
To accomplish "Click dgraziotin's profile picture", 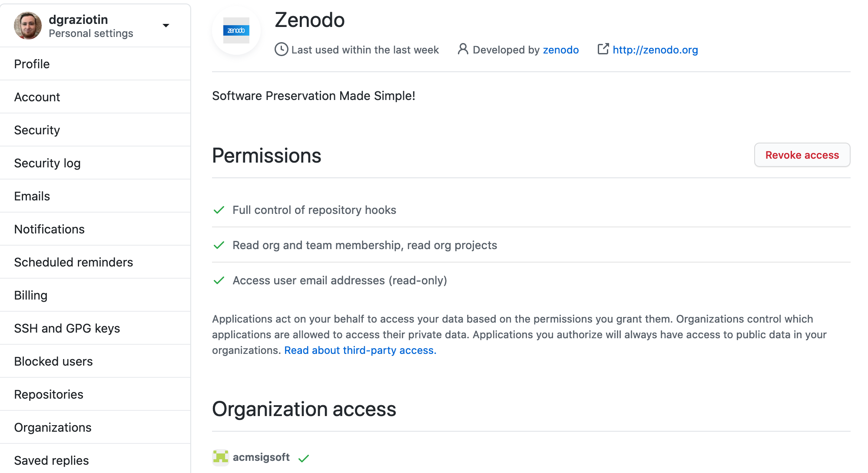I will pyautogui.click(x=27, y=25).
